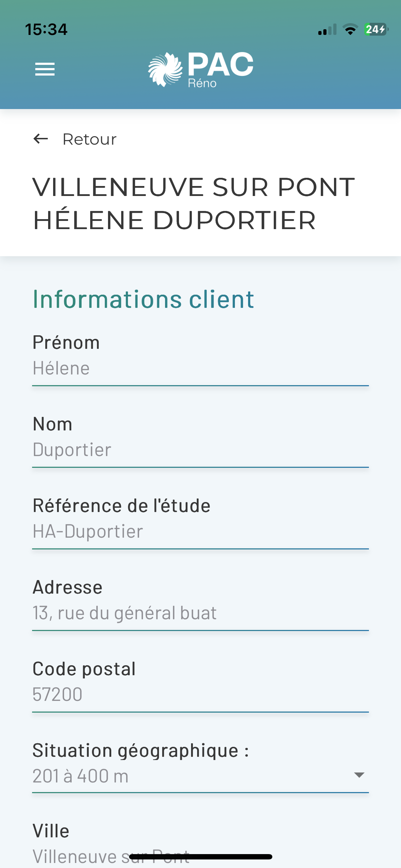The height and width of the screenshot is (868, 401).
Task: Click the Retour link text
Action: [x=89, y=139]
